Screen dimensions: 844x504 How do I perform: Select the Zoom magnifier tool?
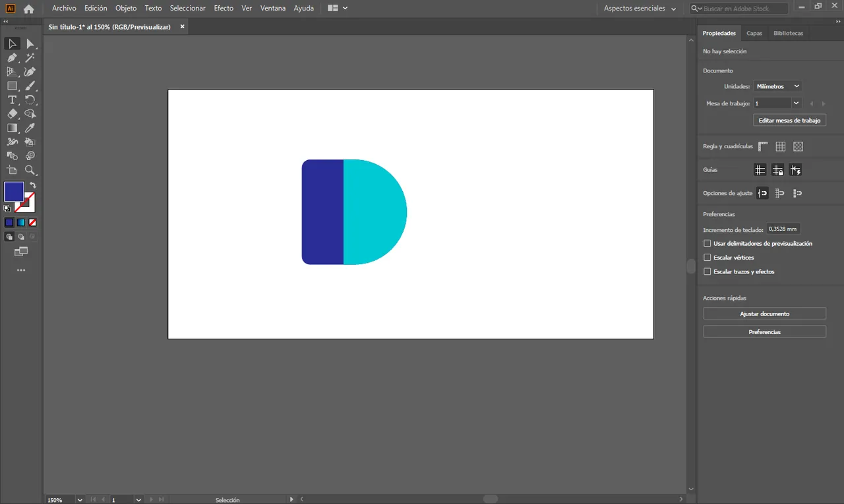pos(30,170)
